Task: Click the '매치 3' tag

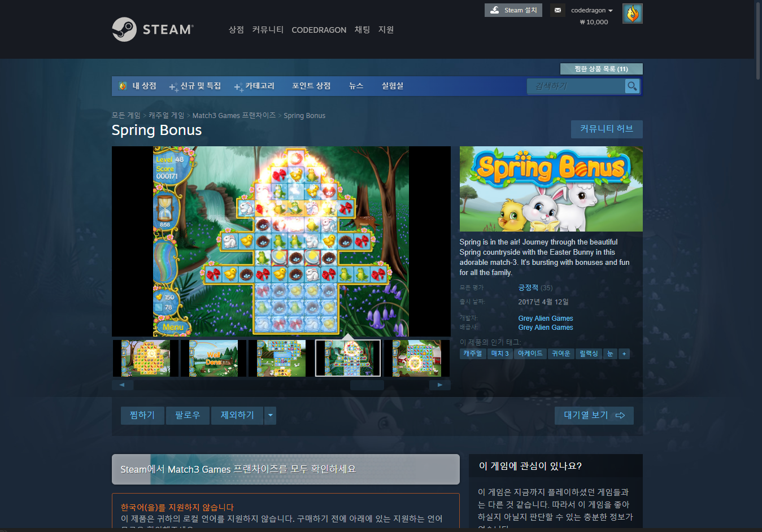Action: 500,354
